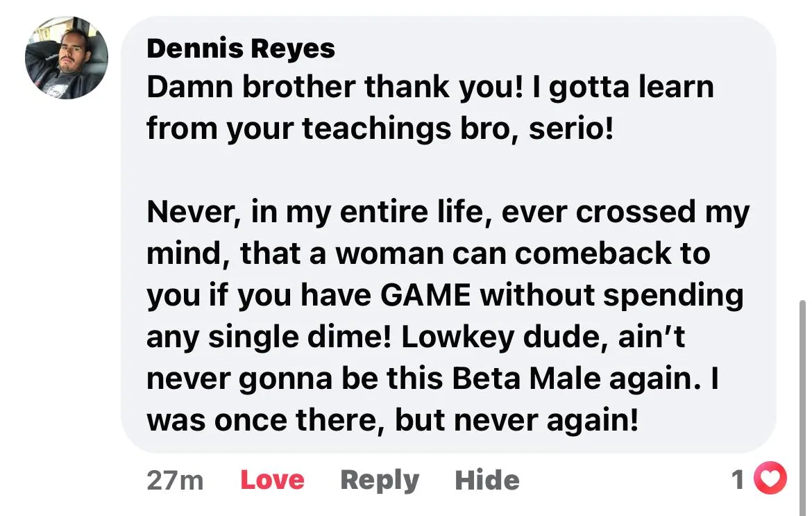Viewport: 812px width, 516px height.
Task: Click the vertical scrollbar thumb
Action: point(802,408)
